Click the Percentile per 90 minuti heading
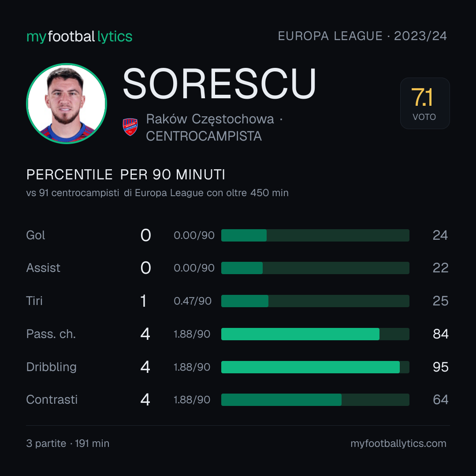The height and width of the screenshot is (476, 476). coord(126,175)
